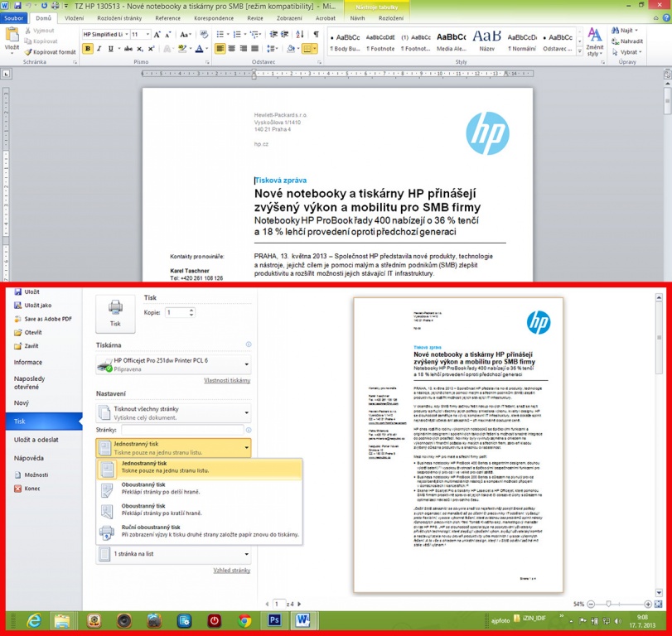Open Internet Explorer from taskbar
This screenshot has height=636, width=672.
pyautogui.click(x=34, y=620)
